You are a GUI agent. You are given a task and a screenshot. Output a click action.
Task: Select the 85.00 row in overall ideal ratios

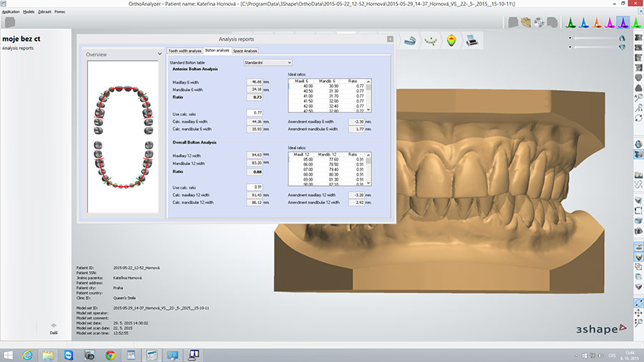pyautogui.click(x=327, y=160)
